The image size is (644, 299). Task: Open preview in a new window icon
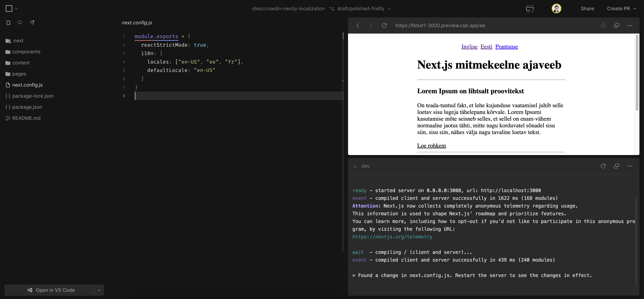click(616, 26)
